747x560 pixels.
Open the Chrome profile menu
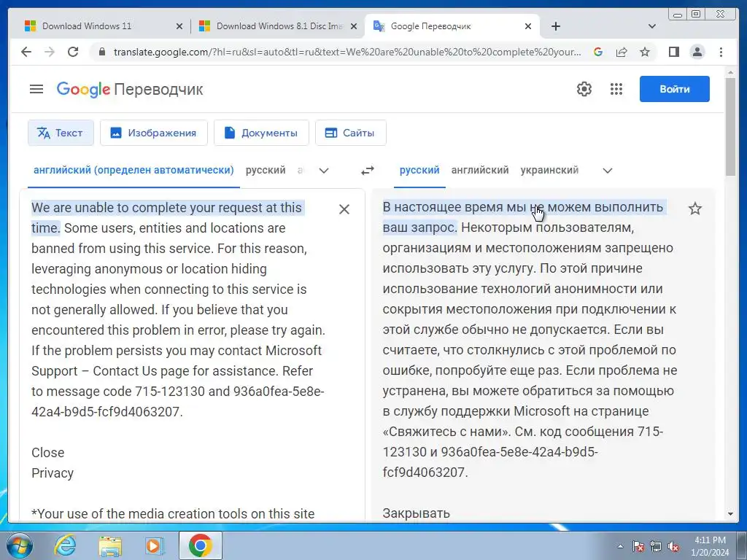tap(697, 52)
